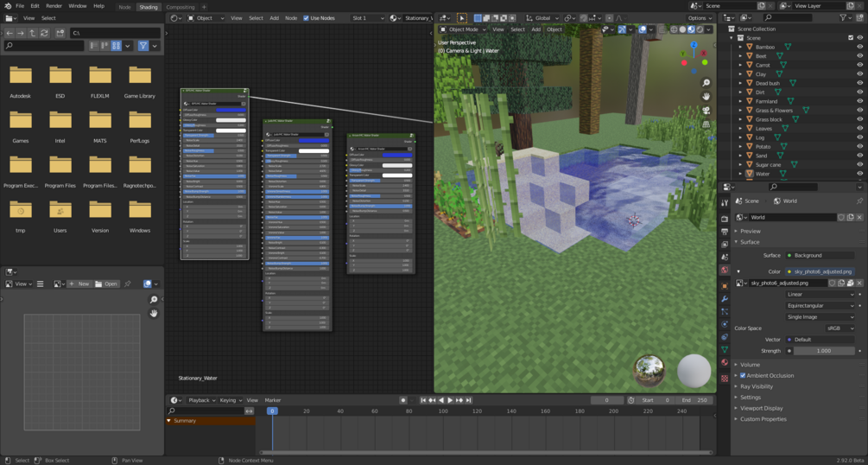
Task: Open the timeline Marker menu
Action: tap(273, 400)
